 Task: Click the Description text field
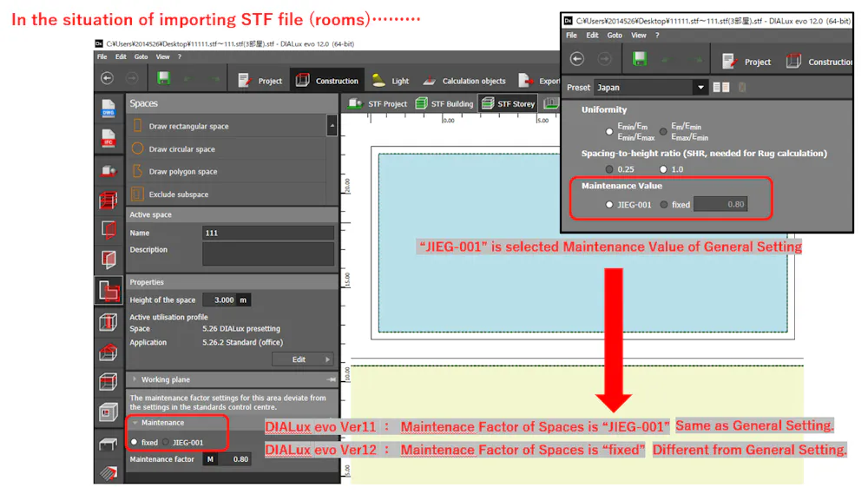point(268,254)
